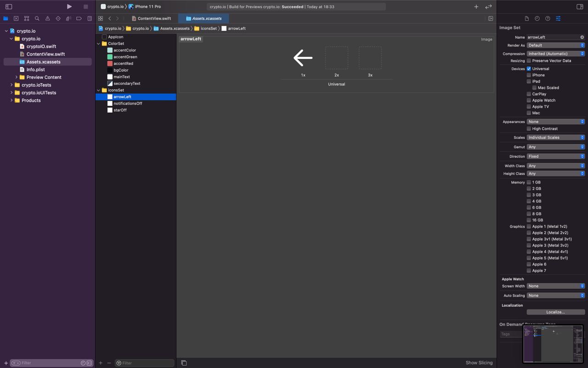Open the test navigator diamond icon
The width and height of the screenshot is (588, 368).
tap(58, 18)
